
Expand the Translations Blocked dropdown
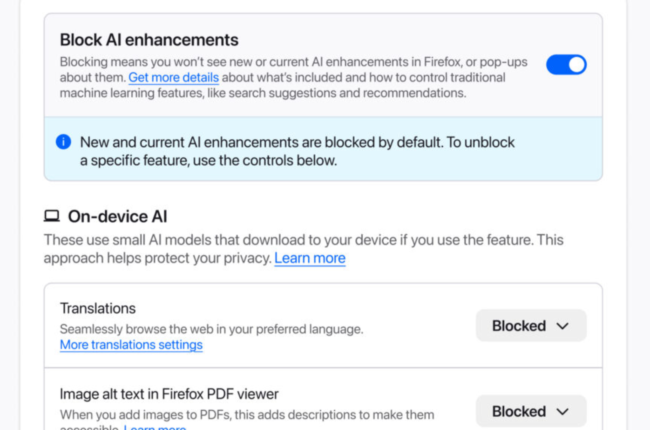point(530,326)
